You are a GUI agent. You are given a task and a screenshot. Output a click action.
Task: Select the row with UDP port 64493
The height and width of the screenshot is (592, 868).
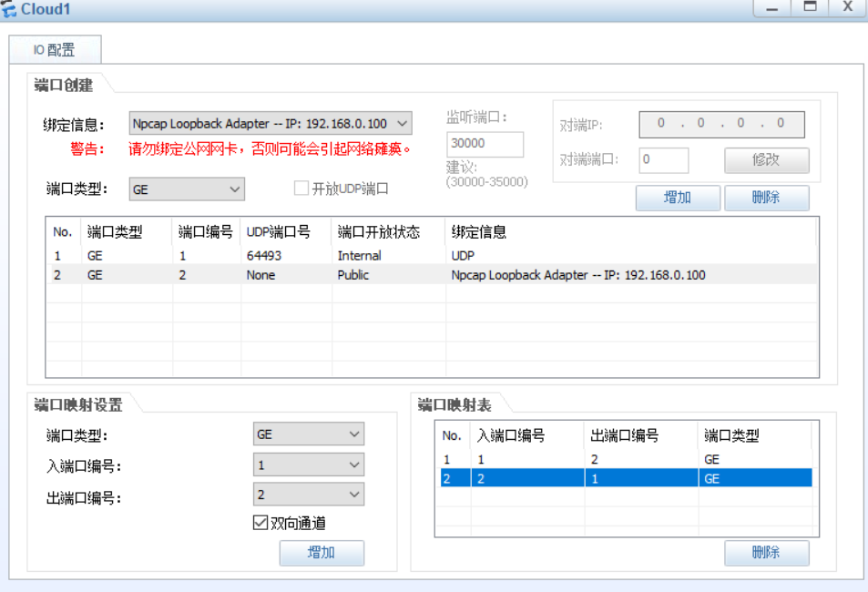[x=432, y=256]
